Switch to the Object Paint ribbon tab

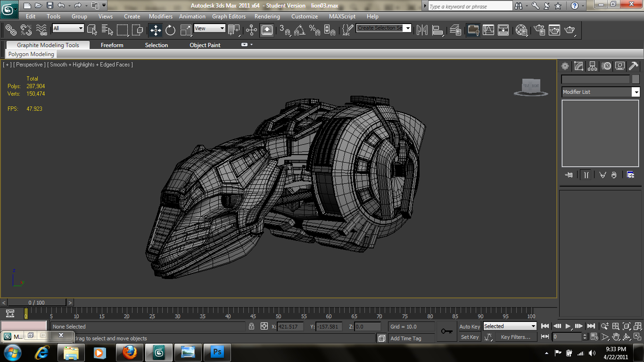tap(205, 45)
